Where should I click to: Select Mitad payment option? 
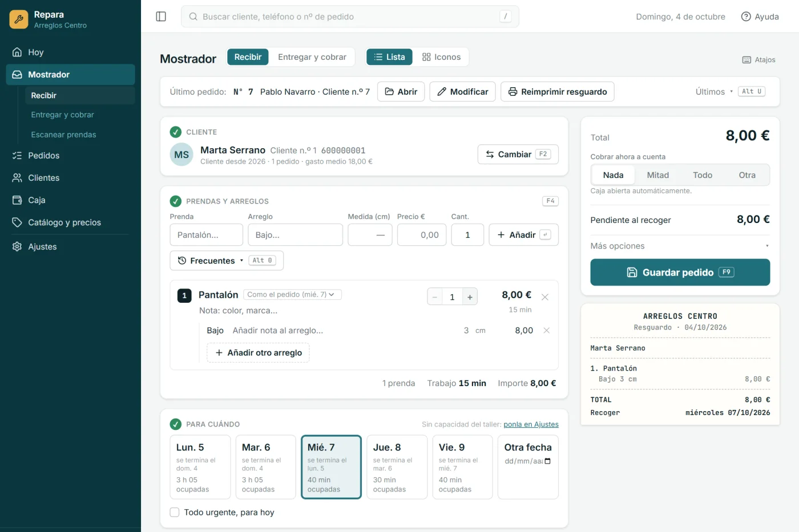[x=657, y=175]
